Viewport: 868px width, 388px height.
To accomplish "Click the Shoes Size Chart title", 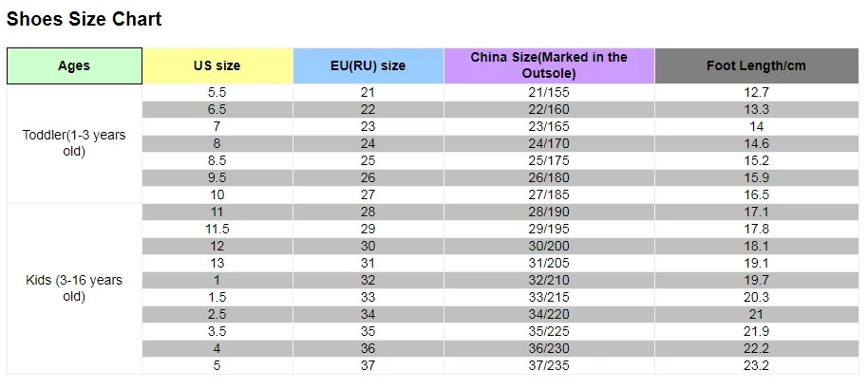I will point(84,19).
